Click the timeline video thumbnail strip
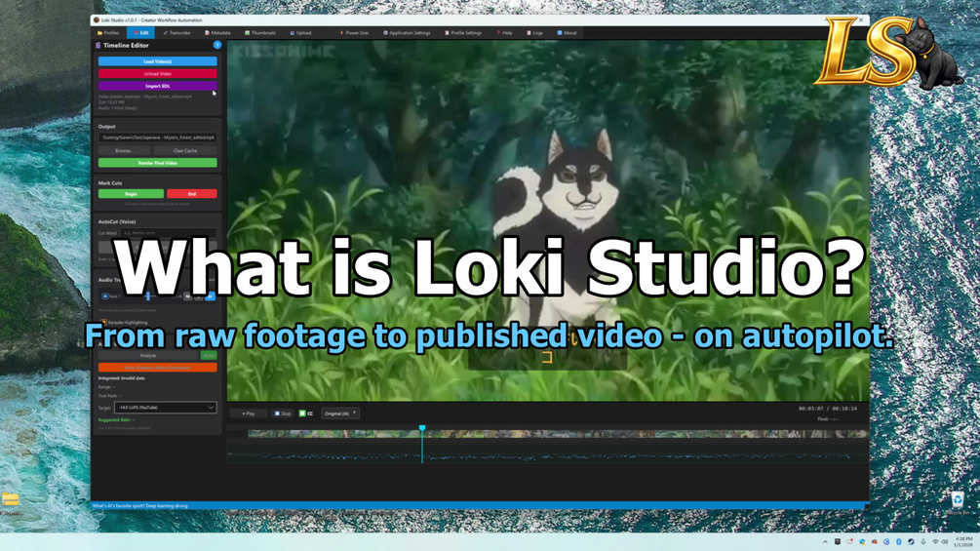980x551 pixels. coord(558,434)
